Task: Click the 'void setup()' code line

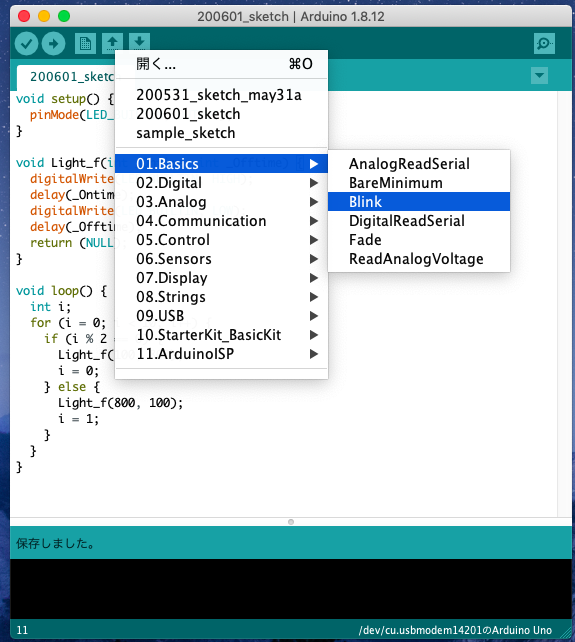Action: point(65,99)
